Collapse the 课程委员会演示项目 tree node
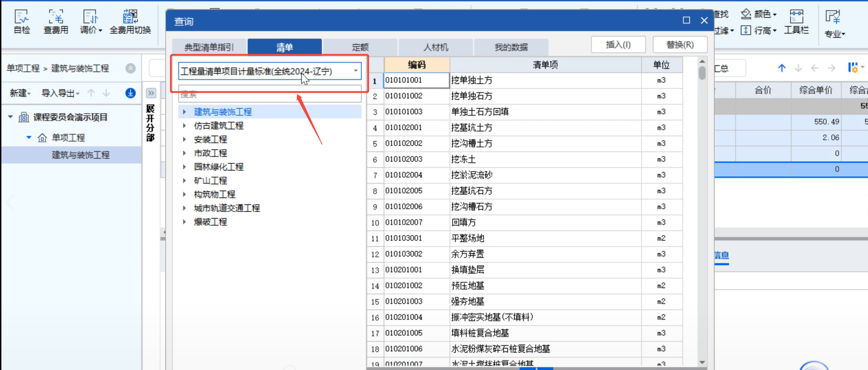868x370 pixels. coord(11,117)
